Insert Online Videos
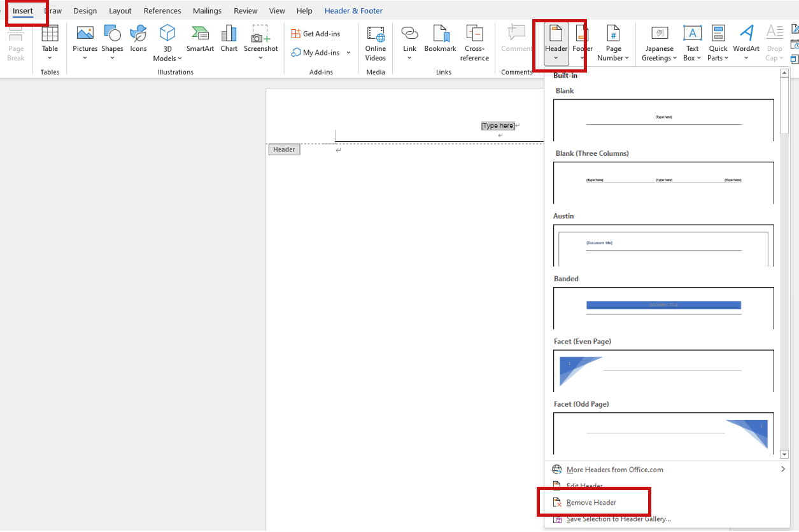This screenshot has height=532, width=799. 376,43
